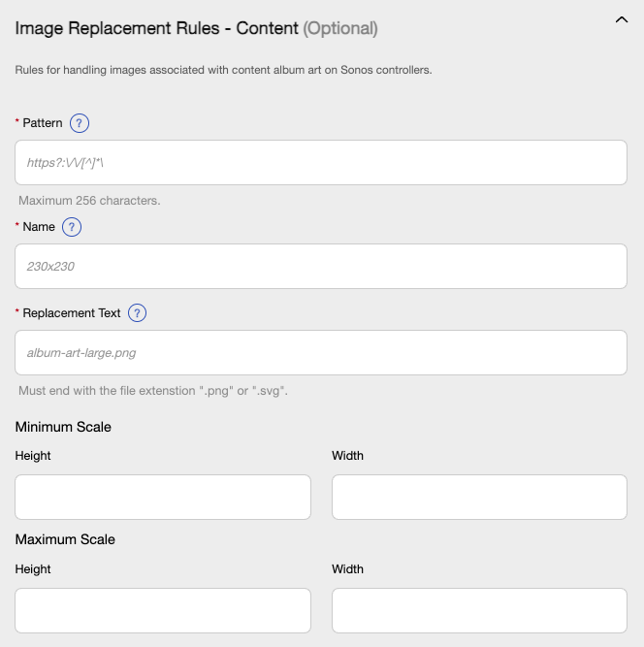Click the Minimum Scale Width field

[x=479, y=497]
